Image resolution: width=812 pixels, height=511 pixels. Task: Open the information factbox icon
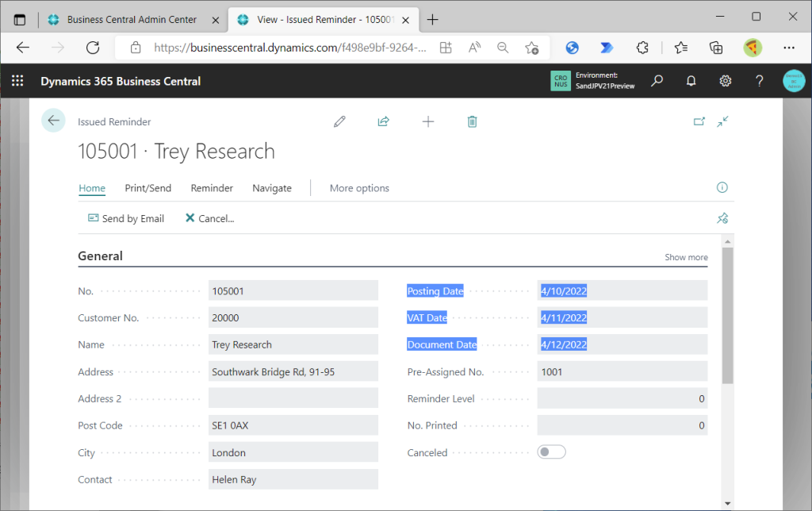click(x=722, y=187)
